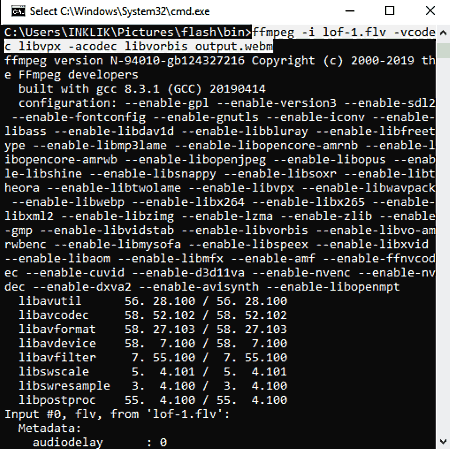Screen dimensions: 450x449
Task: Click the prompt path 'C:\Users\INKLIK\Pictures\flash\bin>'
Action: (128, 32)
